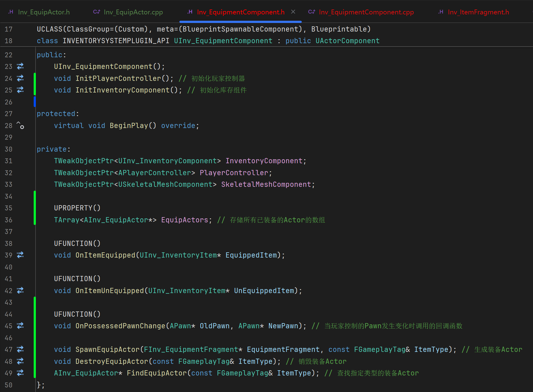The width and height of the screenshot is (533, 392).
Task: Click the FindEquipActor function name
Action: tap(157, 373)
